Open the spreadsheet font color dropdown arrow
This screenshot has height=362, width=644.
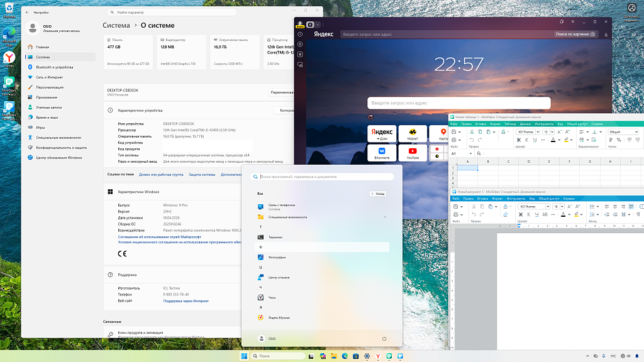tap(559, 140)
